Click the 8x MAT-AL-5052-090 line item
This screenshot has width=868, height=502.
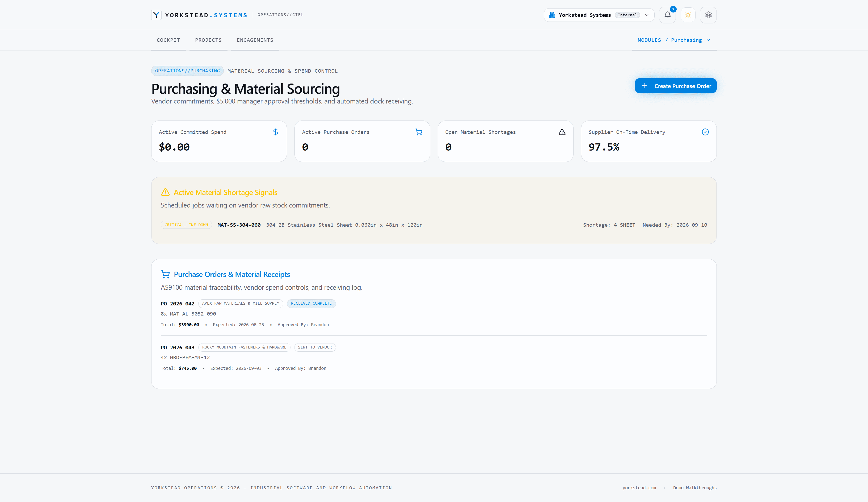[x=188, y=314]
